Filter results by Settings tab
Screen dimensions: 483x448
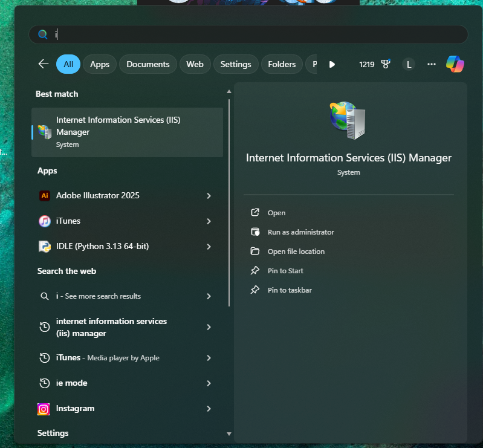pos(236,64)
